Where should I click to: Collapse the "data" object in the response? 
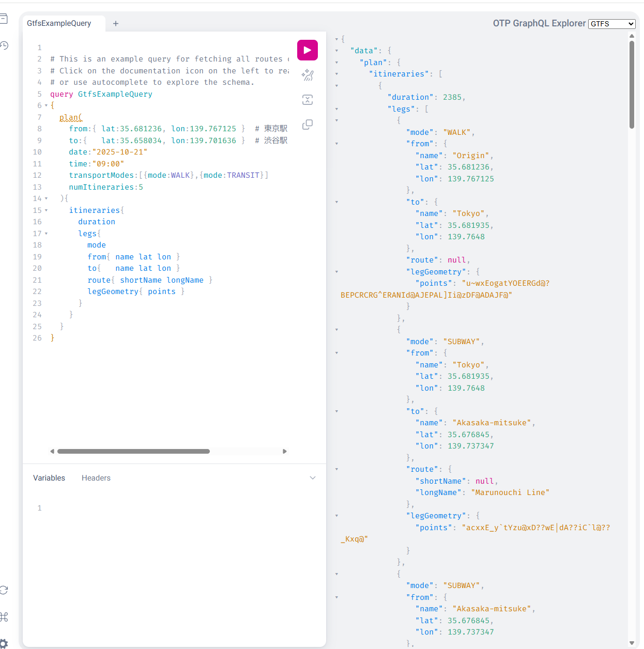336,51
